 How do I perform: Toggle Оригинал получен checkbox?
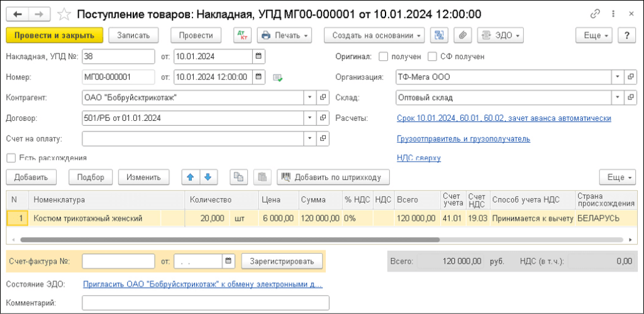(383, 57)
